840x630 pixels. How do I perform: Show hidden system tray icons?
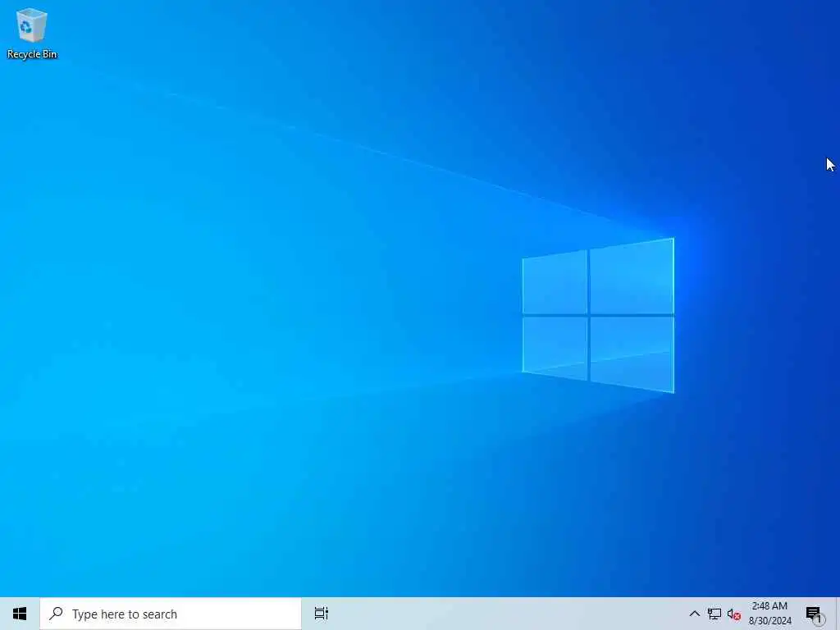(694, 614)
